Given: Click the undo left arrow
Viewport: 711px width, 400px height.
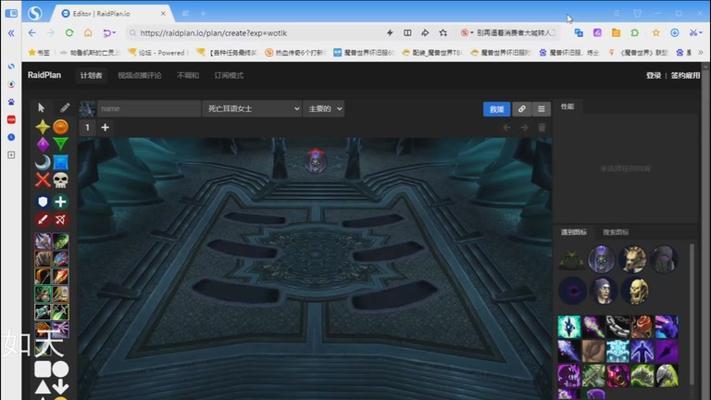Looking at the screenshot, I should click(506, 128).
